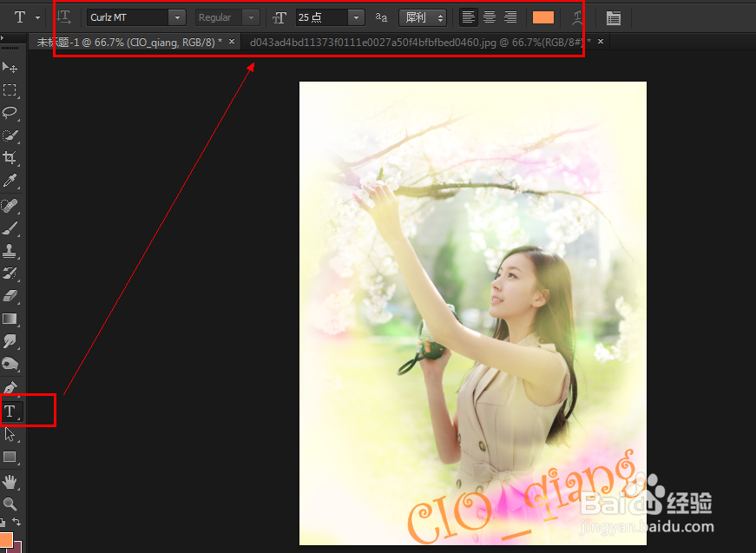Select the Pen tool
The width and height of the screenshot is (756, 553).
[10, 388]
